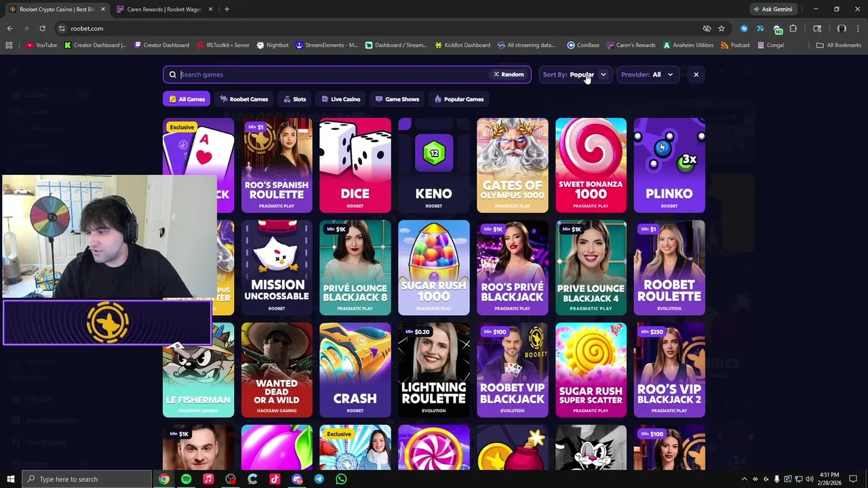868x488 pixels.
Task: Open a new browser tab
Action: coord(226,9)
